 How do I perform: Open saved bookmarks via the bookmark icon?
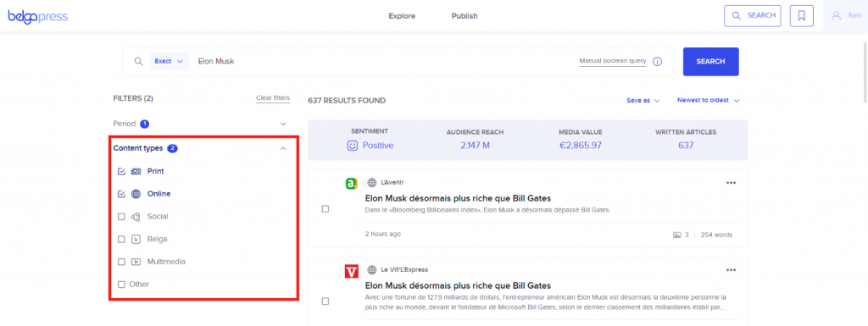[x=801, y=16]
